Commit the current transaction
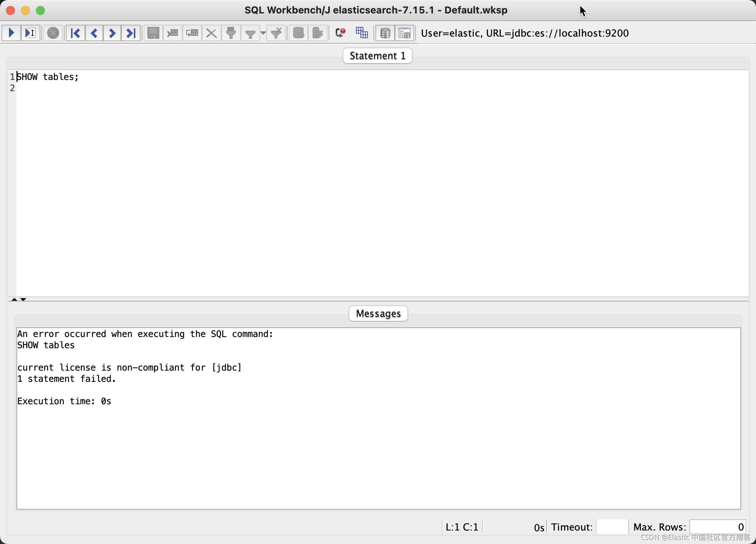 [298, 33]
